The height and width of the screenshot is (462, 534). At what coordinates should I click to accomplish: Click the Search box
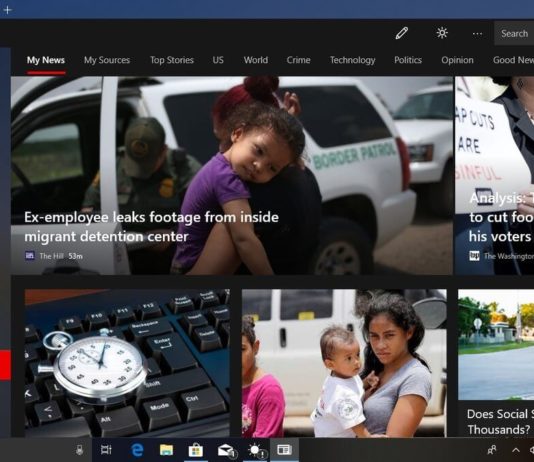[514, 33]
